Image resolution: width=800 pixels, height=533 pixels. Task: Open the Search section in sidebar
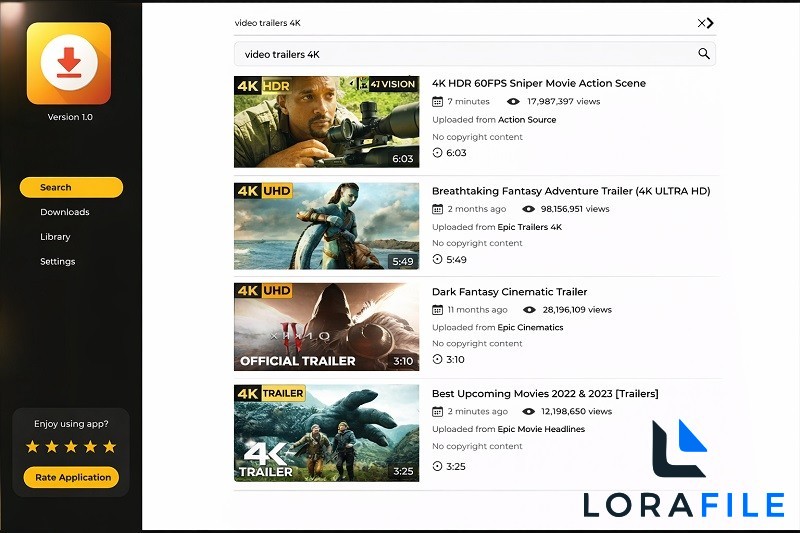[71, 187]
